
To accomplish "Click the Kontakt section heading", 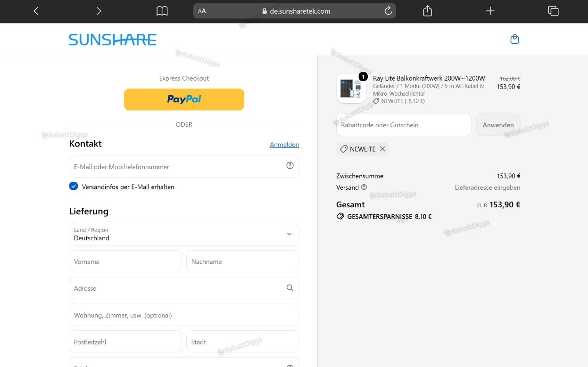I will pyautogui.click(x=85, y=144).
